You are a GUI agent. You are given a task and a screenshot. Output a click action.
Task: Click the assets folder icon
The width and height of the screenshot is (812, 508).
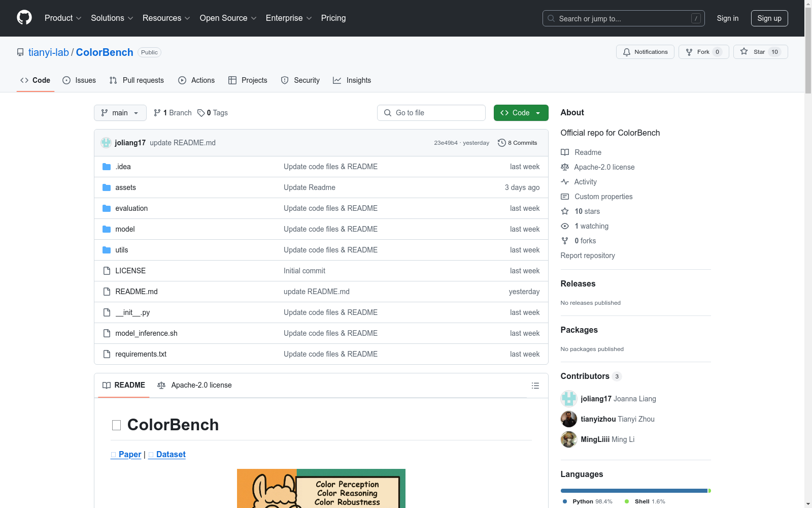coord(107,187)
